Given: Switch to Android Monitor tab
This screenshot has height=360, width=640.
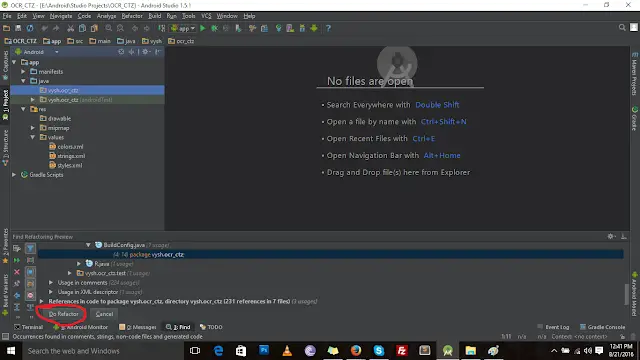Looking at the screenshot, I should (x=81, y=327).
